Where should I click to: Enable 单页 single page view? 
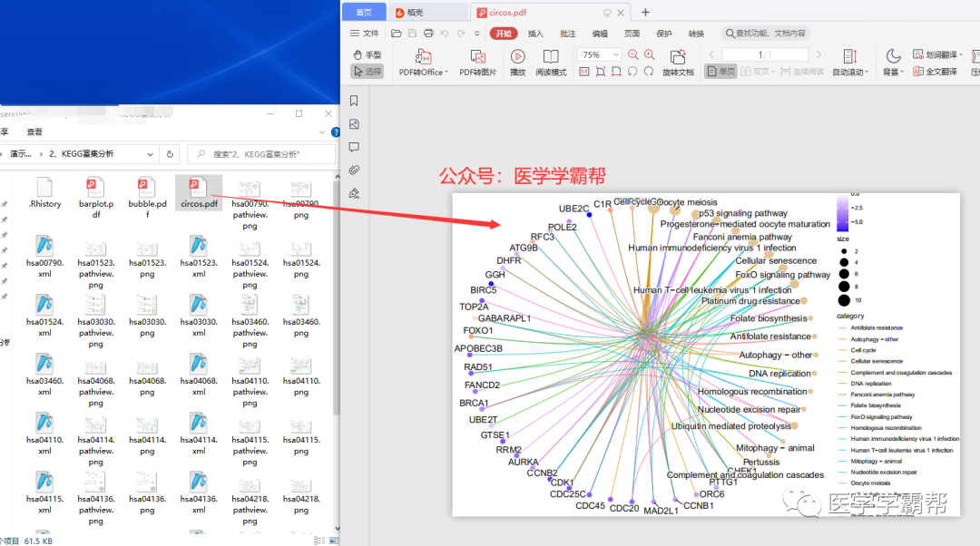click(x=720, y=72)
